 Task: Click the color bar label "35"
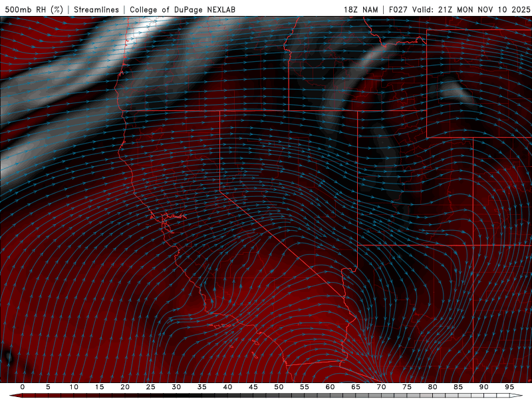pyautogui.click(x=202, y=387)
